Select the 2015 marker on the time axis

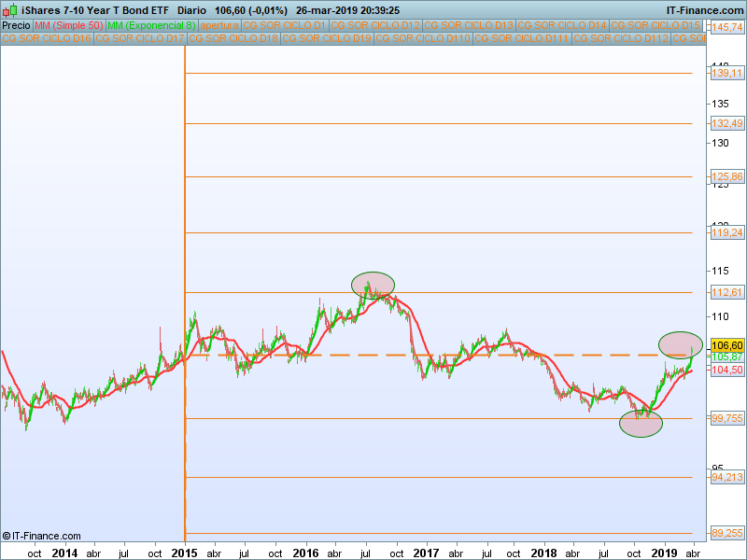click(x=185, y=553)
